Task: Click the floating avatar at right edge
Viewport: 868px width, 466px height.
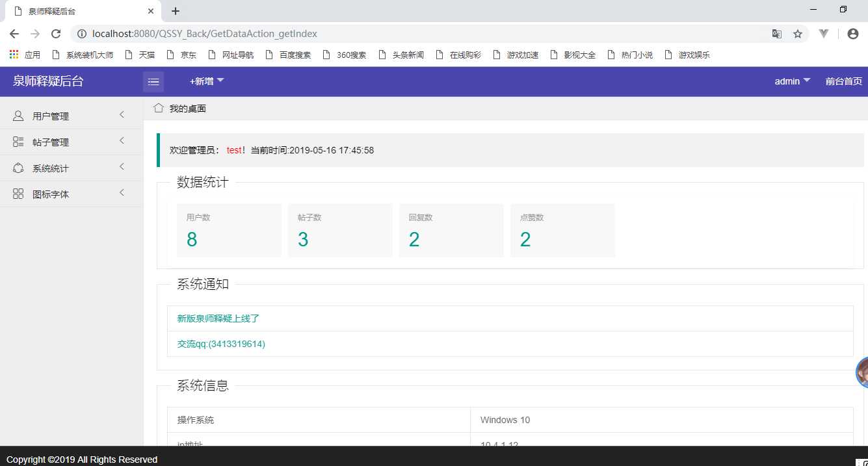Action: point(863,372)
